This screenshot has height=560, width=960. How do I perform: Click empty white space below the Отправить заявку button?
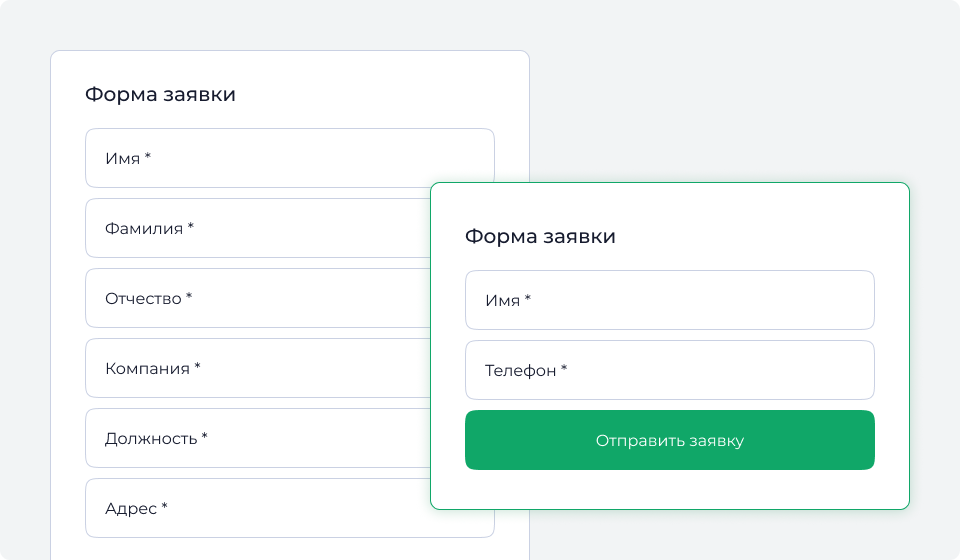[x=670, y=490]
